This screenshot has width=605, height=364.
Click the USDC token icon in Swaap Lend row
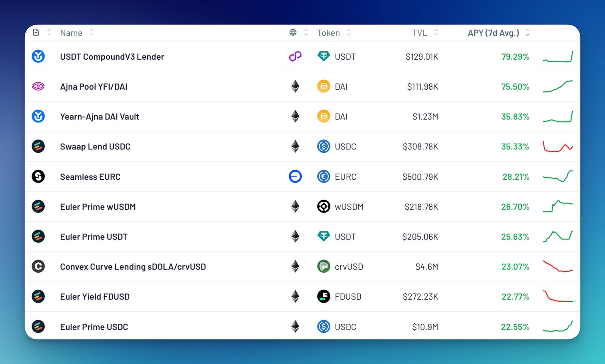tap(323, 146)
